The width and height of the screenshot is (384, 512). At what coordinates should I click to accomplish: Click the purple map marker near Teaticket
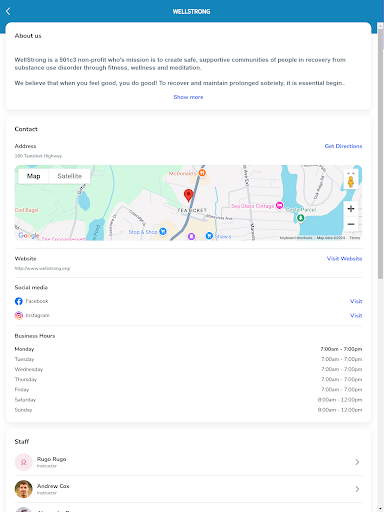(x=191, y=236)
